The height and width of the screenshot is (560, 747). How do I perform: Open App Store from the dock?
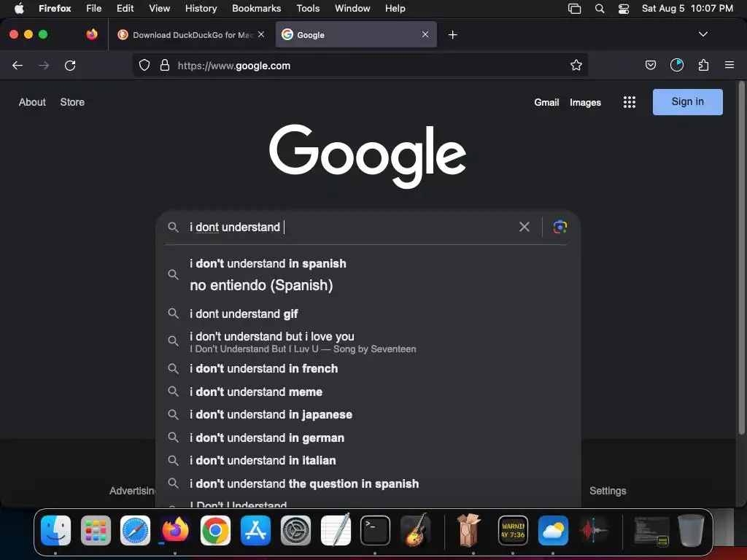(x=255, y=531)
